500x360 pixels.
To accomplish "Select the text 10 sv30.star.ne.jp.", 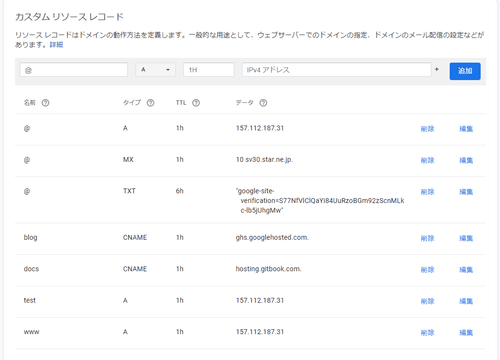I will tap(264, 160).
